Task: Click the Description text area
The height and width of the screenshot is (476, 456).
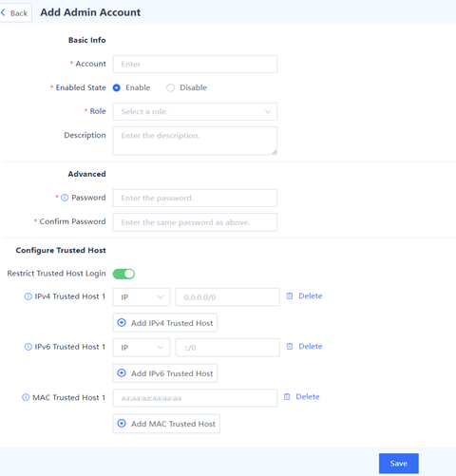Action: point(195,141)
